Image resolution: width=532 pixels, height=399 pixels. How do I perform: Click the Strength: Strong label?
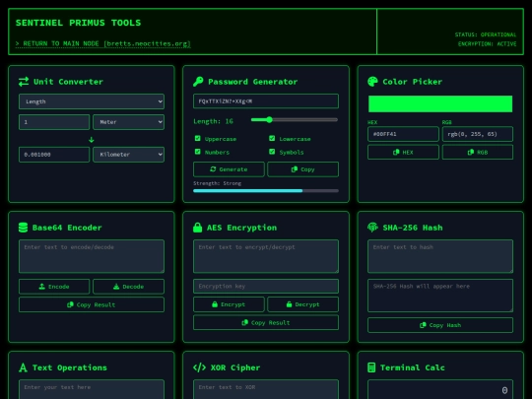(x=217, y=183)
